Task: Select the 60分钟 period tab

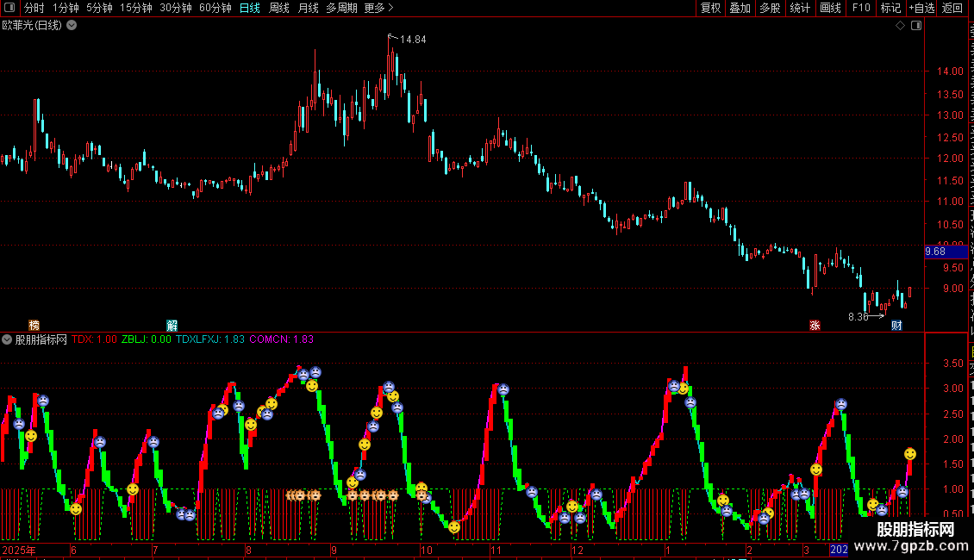Action: pos(215,8)
